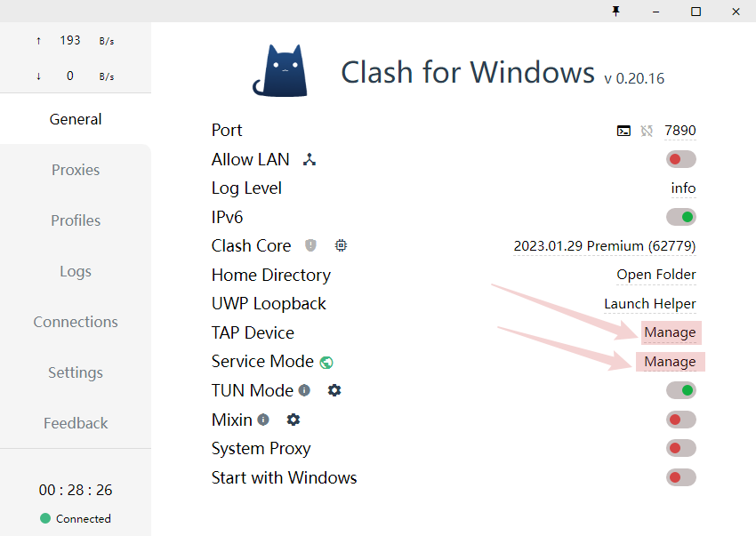Viewport: 756px width, 536px height.
Task: Click Manage for TAP Device
Action: click(x=670, y=332)
